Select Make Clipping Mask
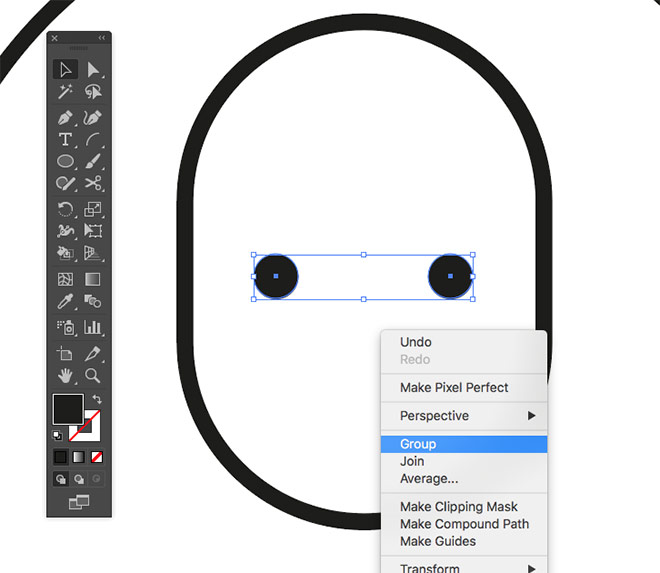The image size is (660, 573). [x=464, y=506]
